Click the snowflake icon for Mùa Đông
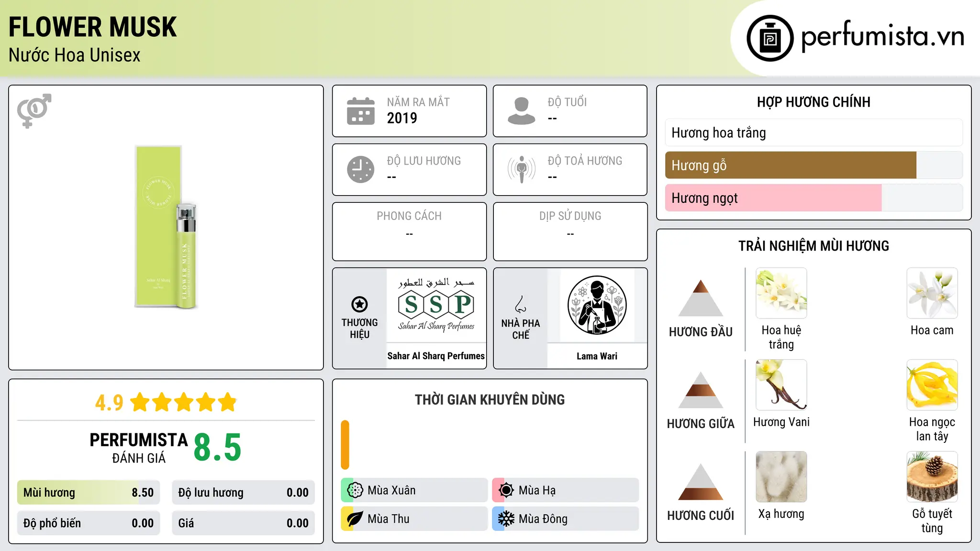The image size is (980, 551). [506, 519]
